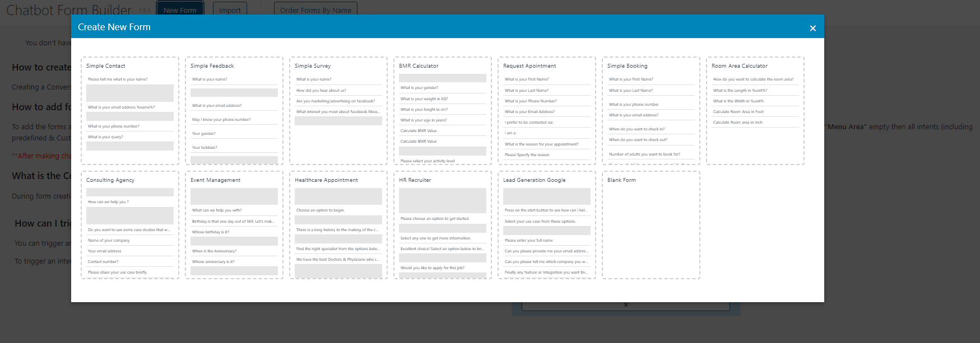
Task: Click 'Name of your company' text
Action: tap(109, 241)
